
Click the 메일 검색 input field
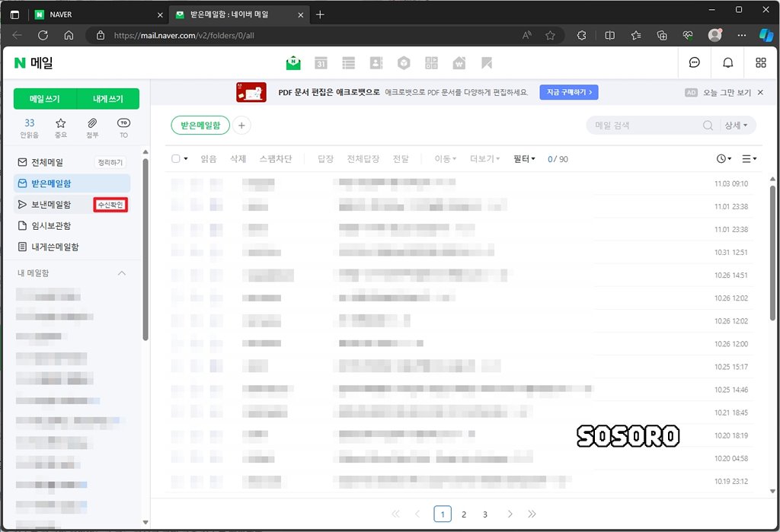pyautogui.click(x=647, y=126)
